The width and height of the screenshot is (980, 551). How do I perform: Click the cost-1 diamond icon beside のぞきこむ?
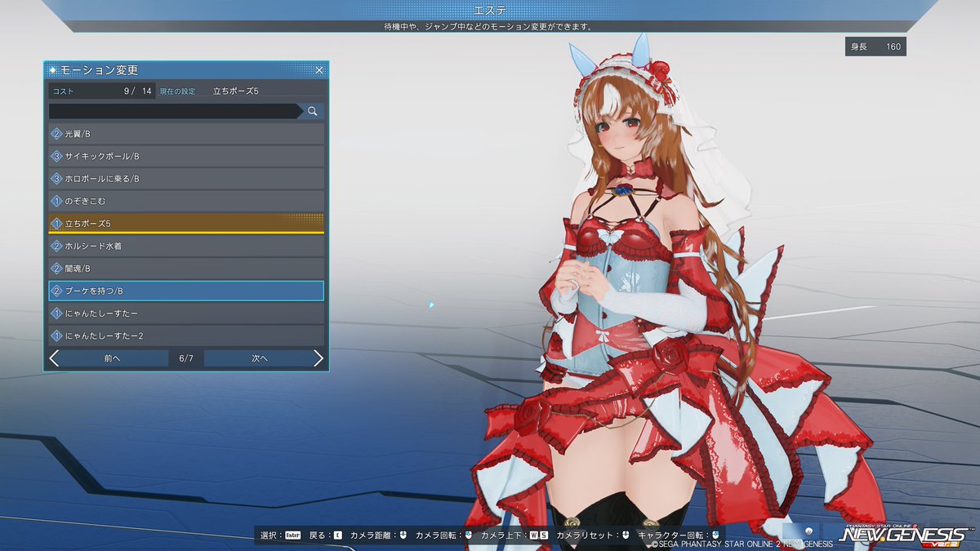click(56, 201)
